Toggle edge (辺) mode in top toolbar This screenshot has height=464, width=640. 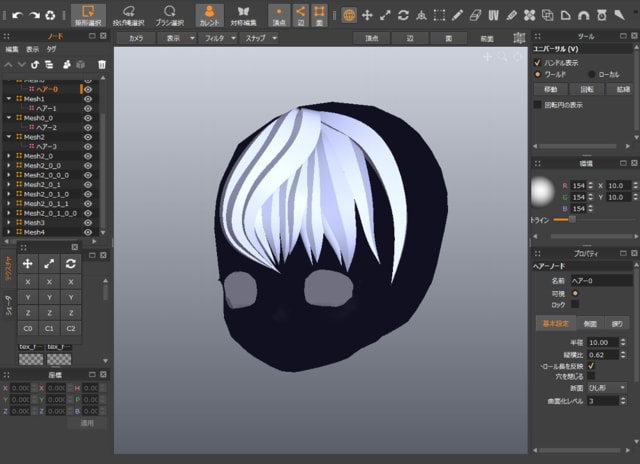click(300, 16)
